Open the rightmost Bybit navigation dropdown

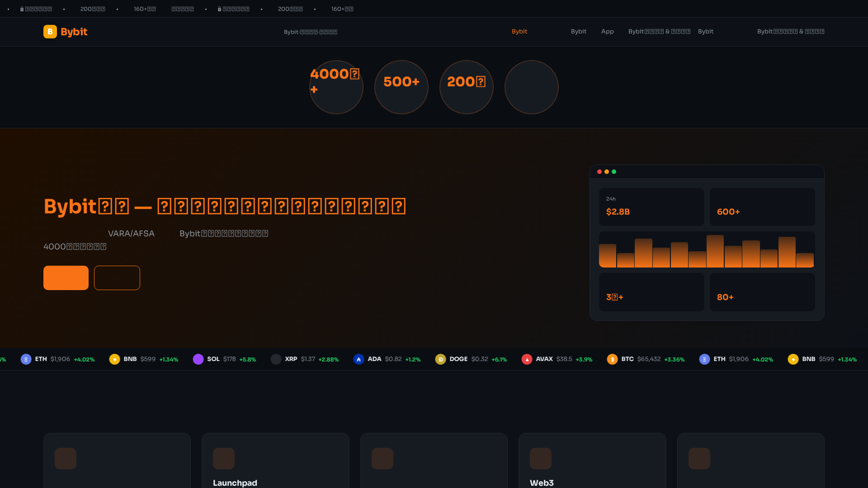(790, 31)
